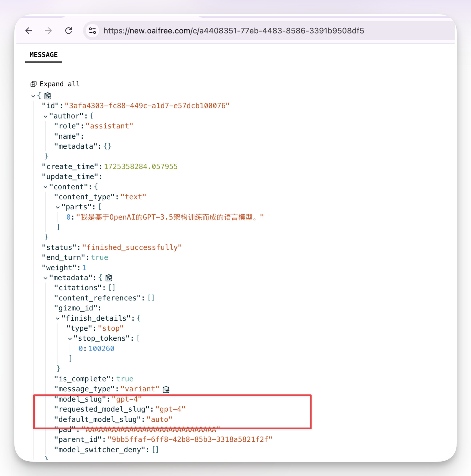
Task: Copy the root JSON object
Action: coord(48,96)
